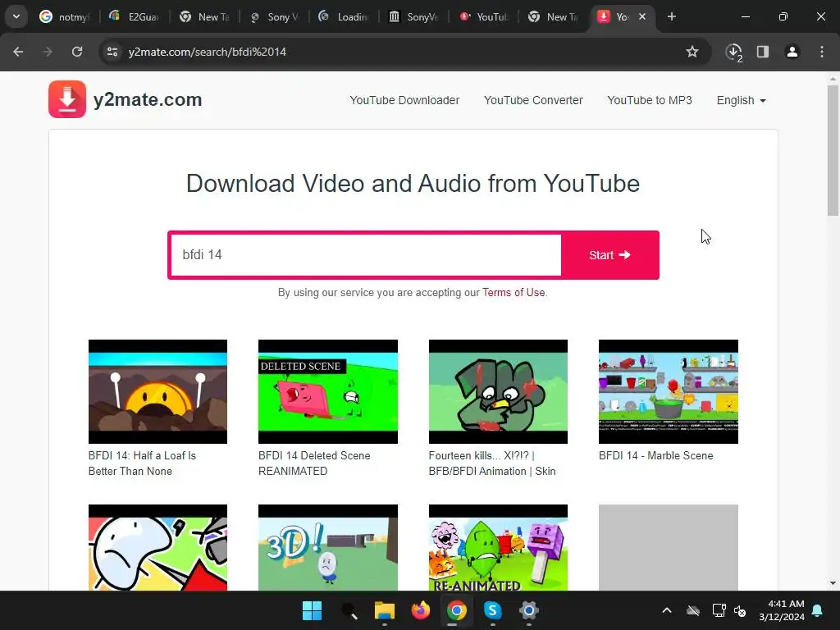This screenshot has height=630, width=840.
Task: Click the muted volume tray icon
Action: [741, 610]
